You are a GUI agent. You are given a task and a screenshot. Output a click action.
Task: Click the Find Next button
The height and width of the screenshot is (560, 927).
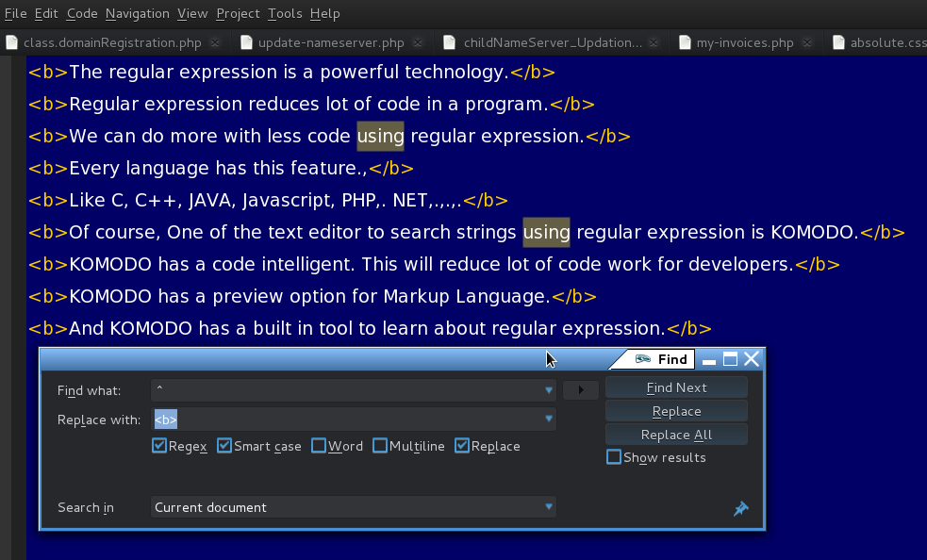(x=676, y=387)
